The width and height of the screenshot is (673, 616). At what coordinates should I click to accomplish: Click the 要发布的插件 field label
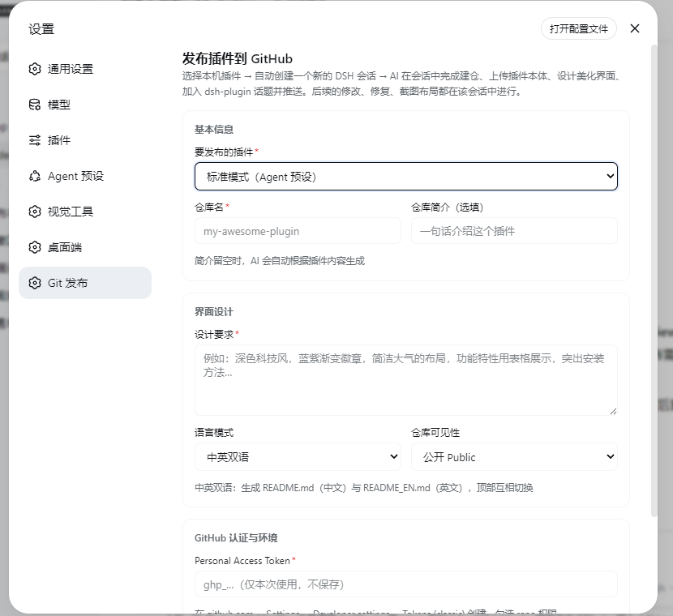point(224,152)
